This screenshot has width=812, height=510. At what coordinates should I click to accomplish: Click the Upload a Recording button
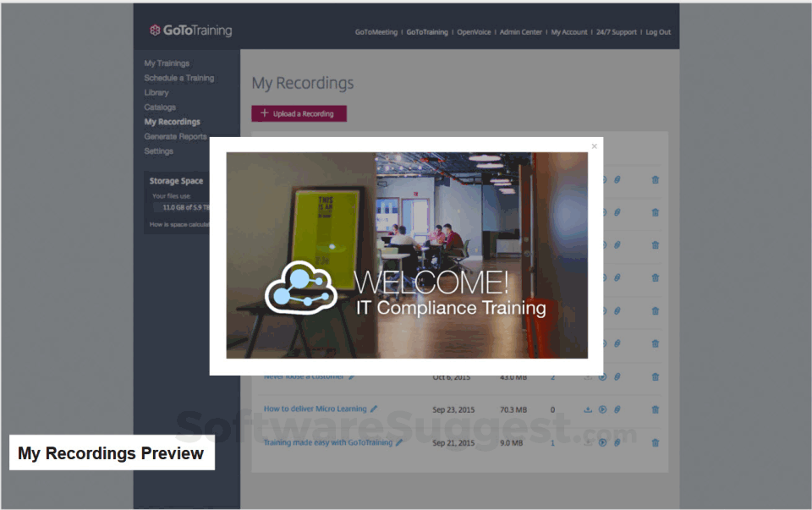coord(299,112)
